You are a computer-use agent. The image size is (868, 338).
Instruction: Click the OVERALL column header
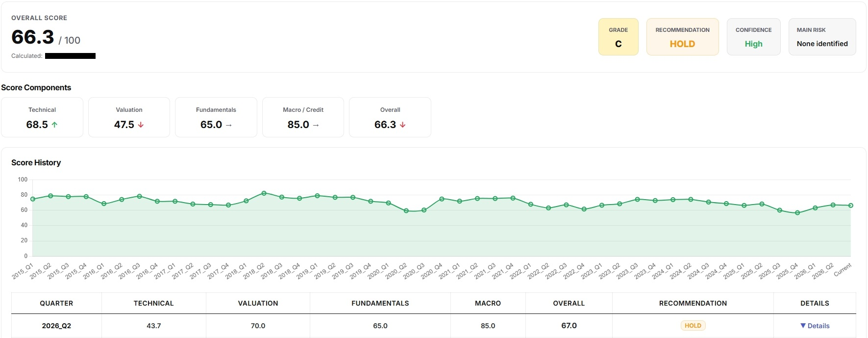pyautogui.click(x=569, y=303)
